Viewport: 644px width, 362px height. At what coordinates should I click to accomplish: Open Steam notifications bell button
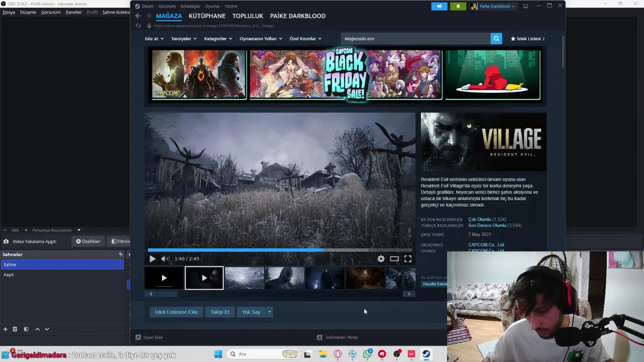458,7
